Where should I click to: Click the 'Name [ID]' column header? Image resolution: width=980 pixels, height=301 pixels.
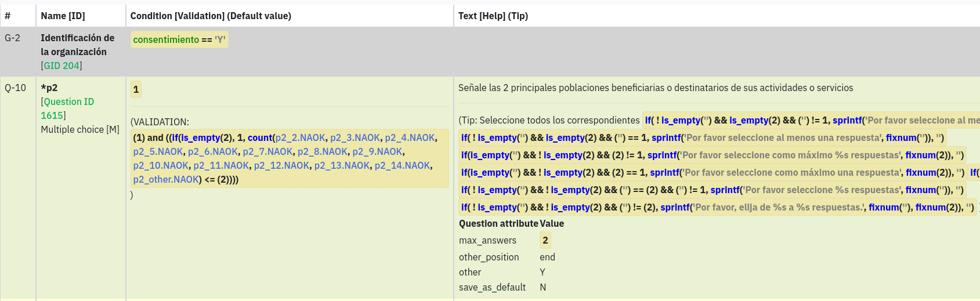coord(63,16)
